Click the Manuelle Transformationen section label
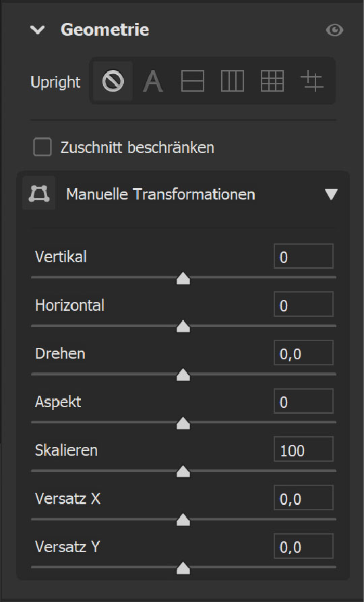This screenshot has width=364, height=602. 160,194
